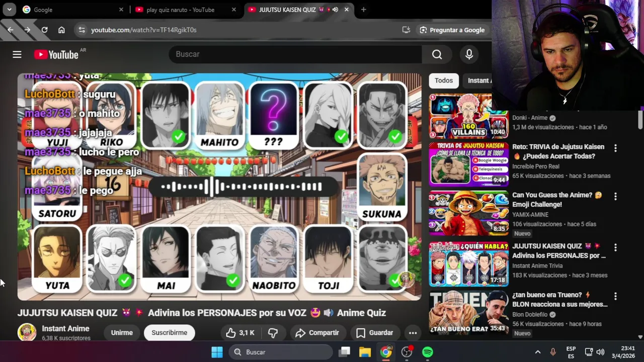
Task: Like the video with thumbs up
Action: [x=240, y=333]
